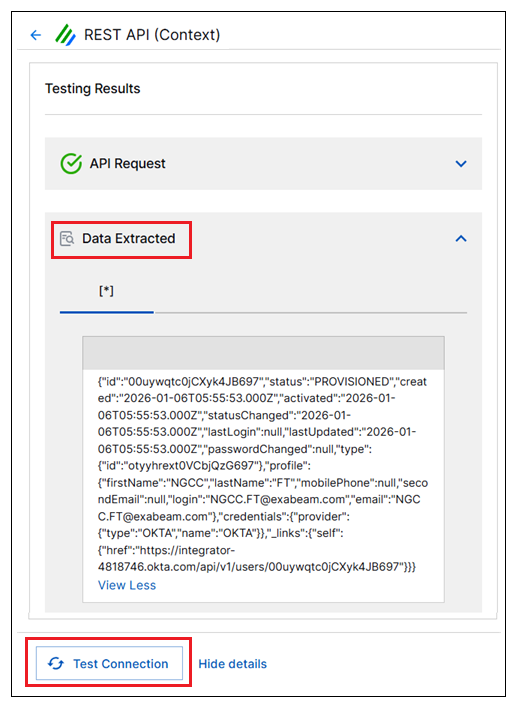
Task: Go back using the blue arrow
Action: click(x=36, y=35)
